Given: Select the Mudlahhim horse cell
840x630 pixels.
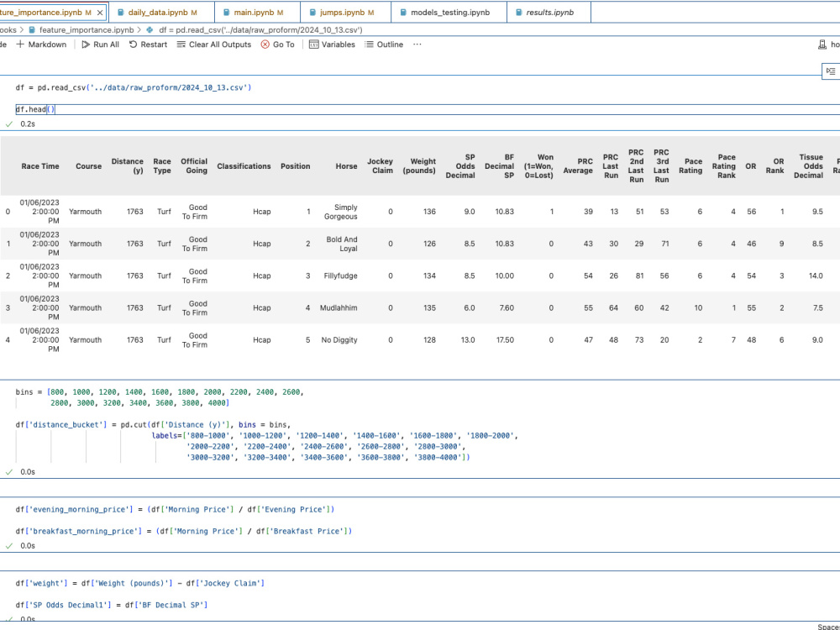Looking at the screenshot, I should pos(339,308).
